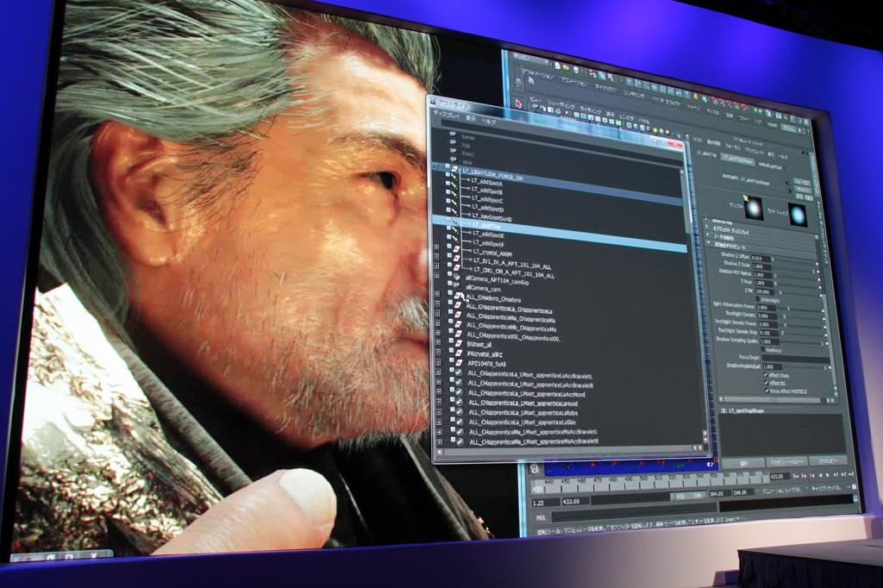The height and width of the screenshot is (588, 883).
Task: Click the LT_LIGHTLINK_FORCE_ON node icon in Outliner
Action: (454, 169)
